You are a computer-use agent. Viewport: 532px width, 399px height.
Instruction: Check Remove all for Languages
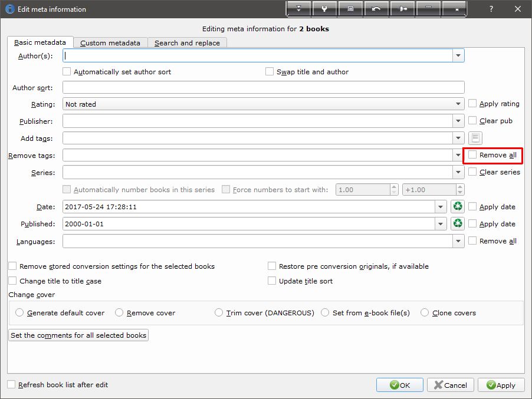(x=472, y=240)
